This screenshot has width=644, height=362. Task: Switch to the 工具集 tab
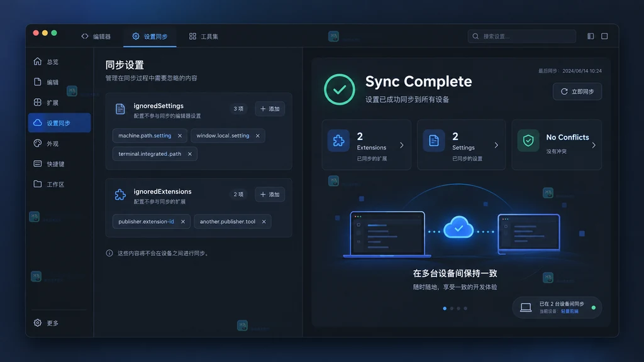(x=204, y=36)
